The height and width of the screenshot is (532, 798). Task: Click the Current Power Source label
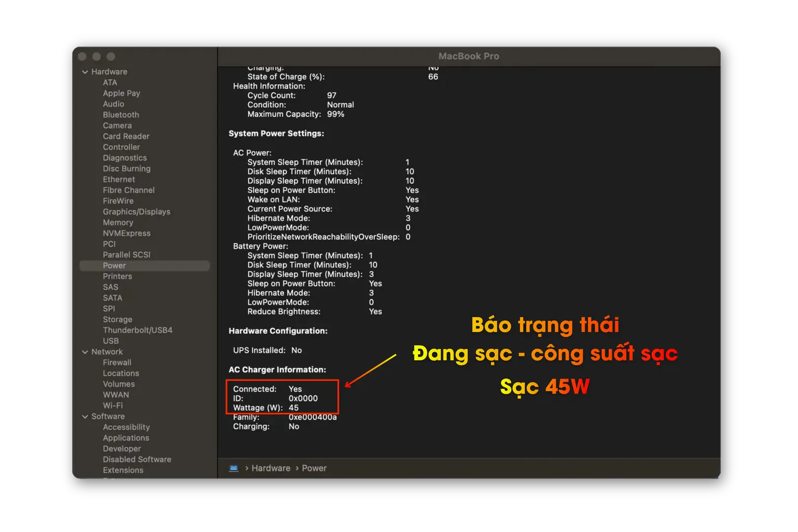tap(290, 209)
